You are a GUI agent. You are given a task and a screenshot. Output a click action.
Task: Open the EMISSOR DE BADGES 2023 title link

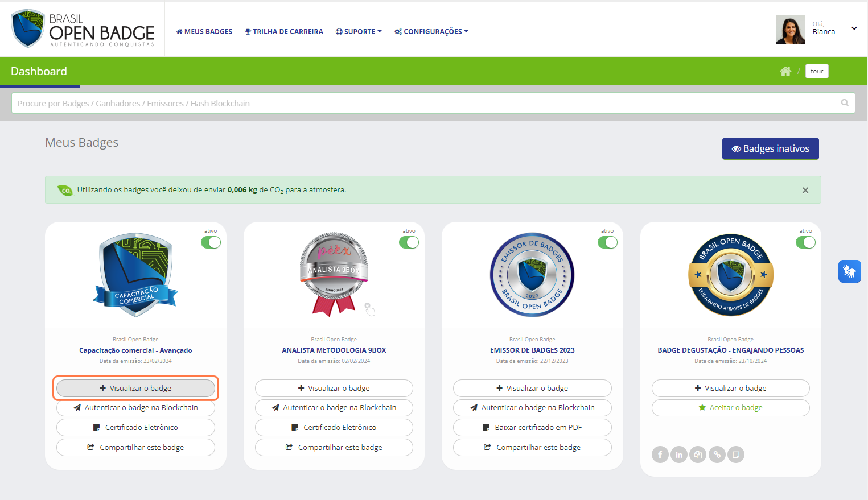coord(532,350)
